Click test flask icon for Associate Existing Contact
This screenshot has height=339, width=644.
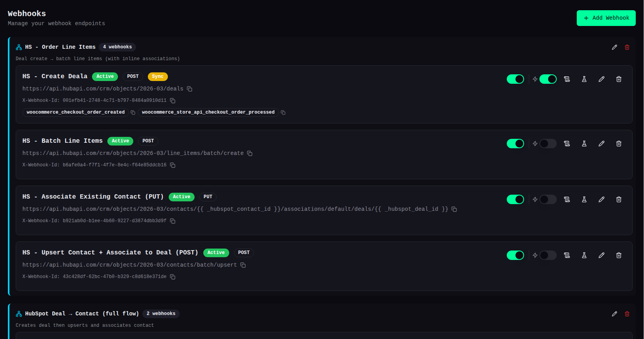584,199
